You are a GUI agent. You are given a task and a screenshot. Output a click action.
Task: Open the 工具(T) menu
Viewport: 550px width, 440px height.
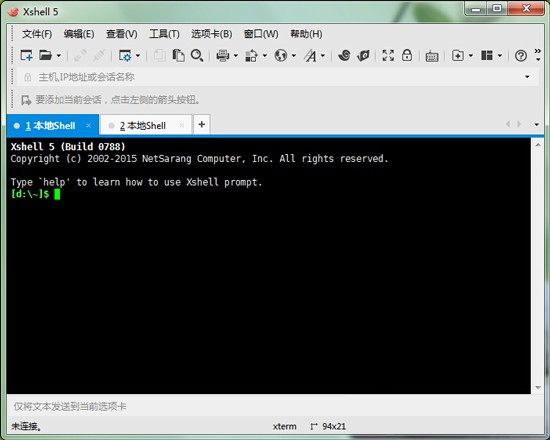164,34
